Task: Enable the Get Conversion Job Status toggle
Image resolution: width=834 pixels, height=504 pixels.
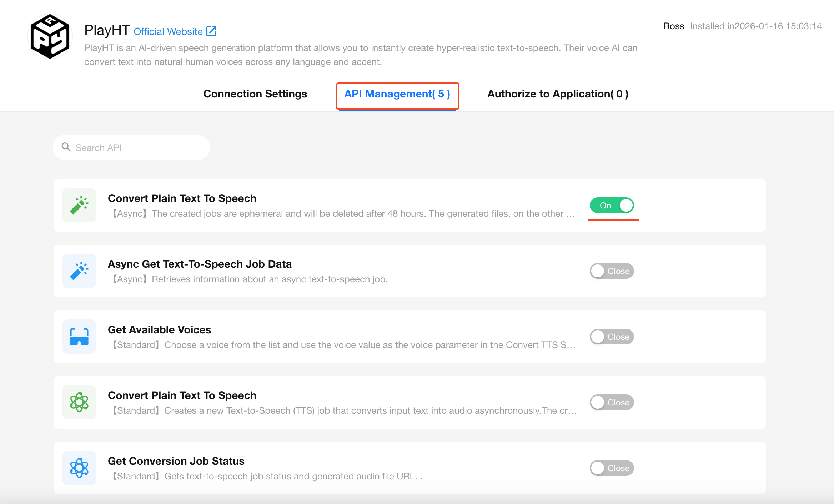Action: coord(612,468)
